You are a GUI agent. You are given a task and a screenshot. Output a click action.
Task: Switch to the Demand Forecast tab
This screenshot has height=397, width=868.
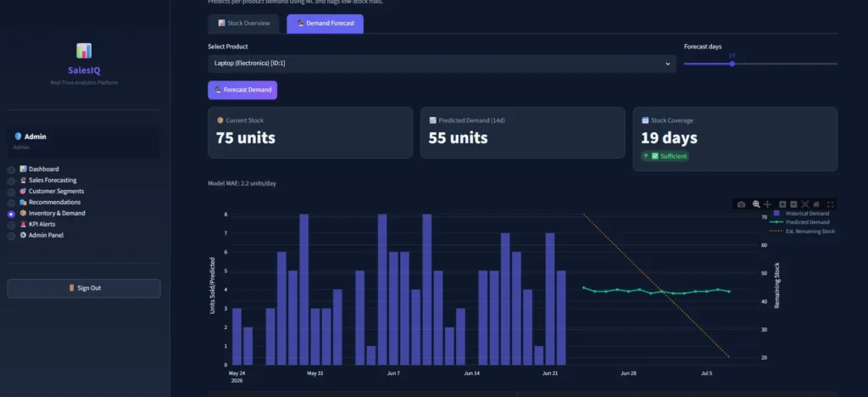point(325,24)
